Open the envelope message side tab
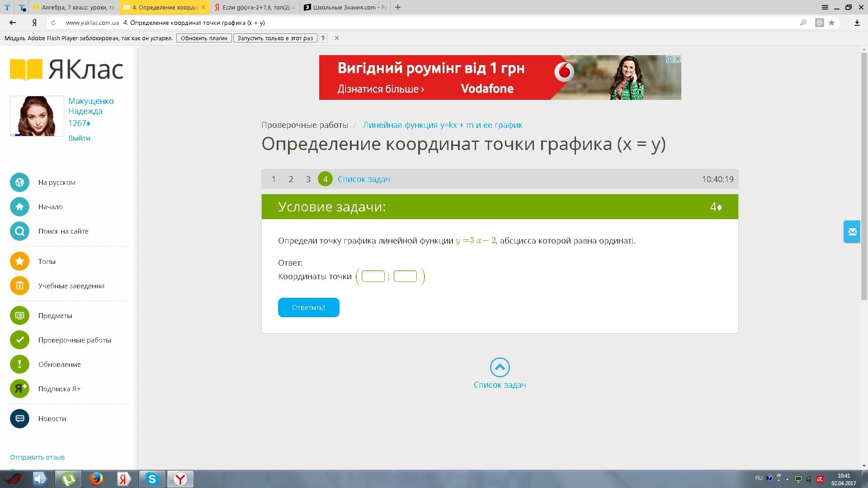Viewport: 868px width, 488px height. pyautogui.click(x=852, y=232)
